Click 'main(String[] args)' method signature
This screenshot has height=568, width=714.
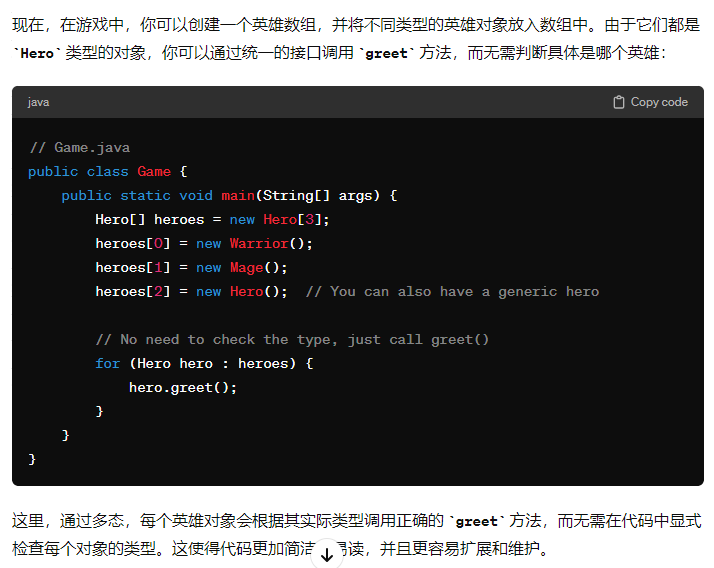(300, 196)
